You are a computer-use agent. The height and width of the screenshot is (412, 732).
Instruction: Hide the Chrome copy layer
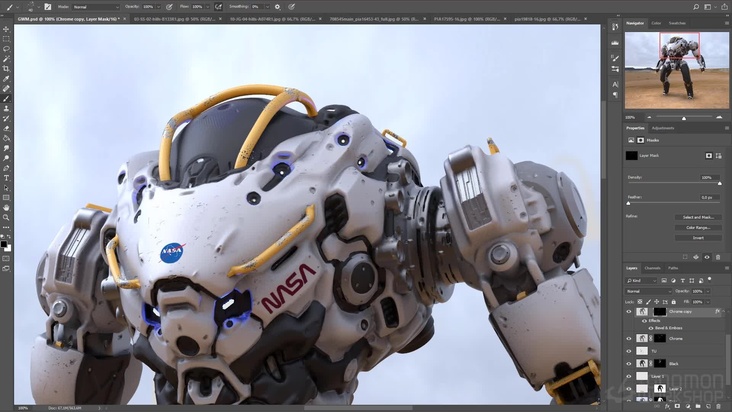pos(629,312)
